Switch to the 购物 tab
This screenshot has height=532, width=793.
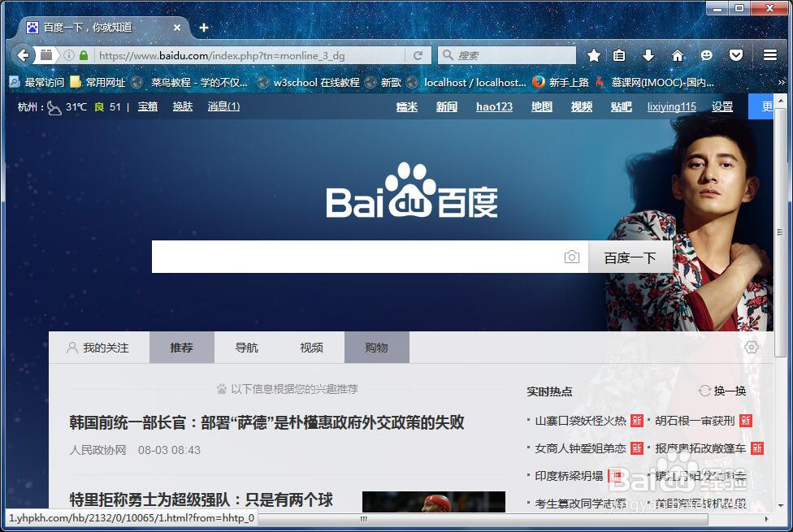click(377, 348)
